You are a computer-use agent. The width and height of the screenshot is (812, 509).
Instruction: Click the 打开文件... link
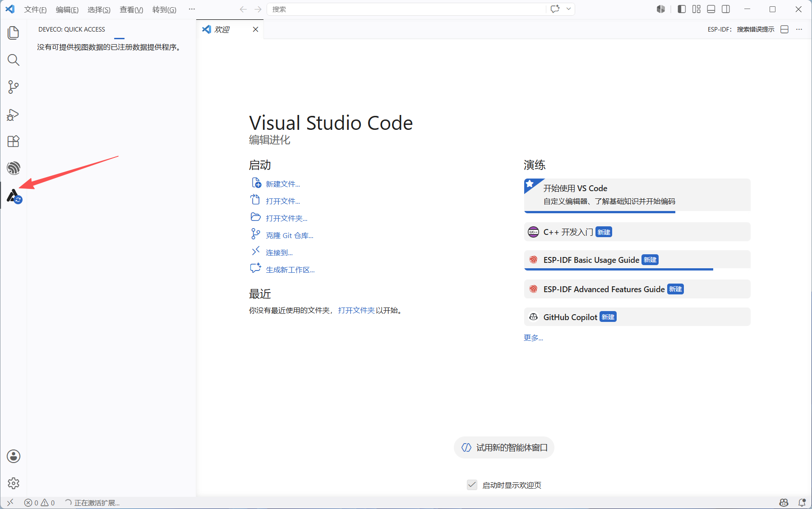(283, 201)
